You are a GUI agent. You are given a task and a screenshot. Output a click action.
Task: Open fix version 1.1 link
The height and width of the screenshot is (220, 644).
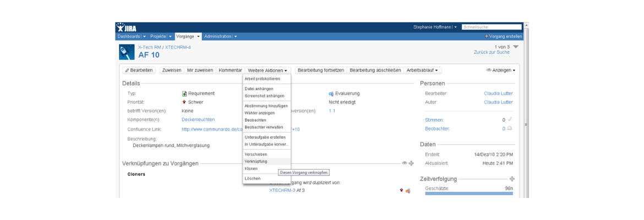332,111
